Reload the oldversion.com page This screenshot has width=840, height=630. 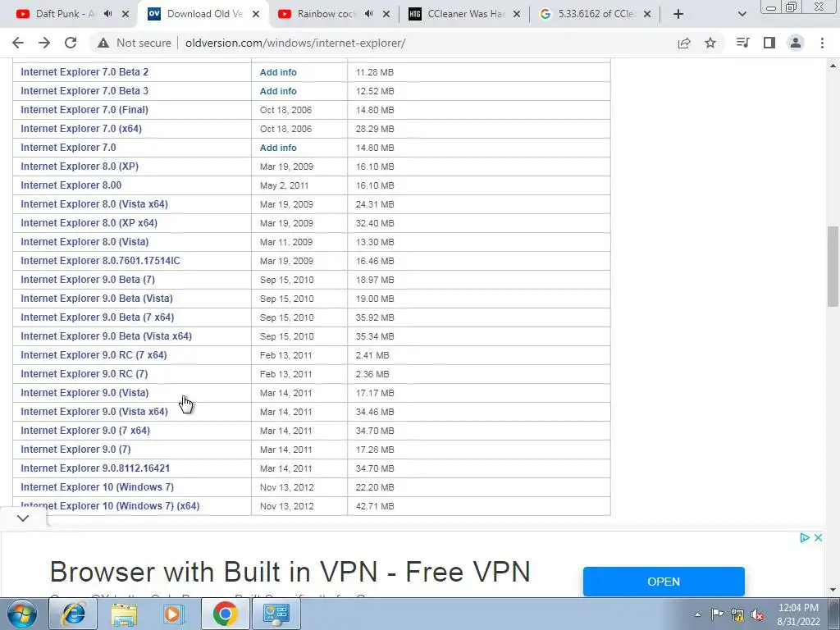(x=71, y=43)
